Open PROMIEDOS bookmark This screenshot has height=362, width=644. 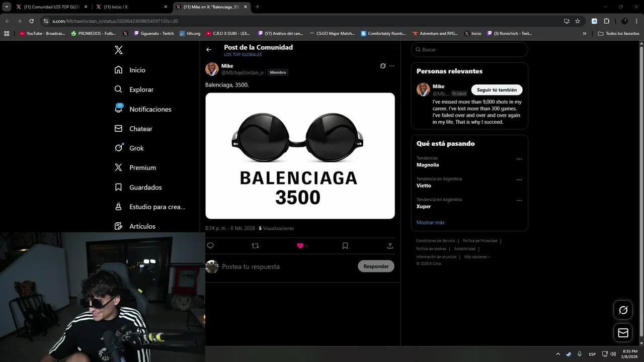tap(94, 34)
